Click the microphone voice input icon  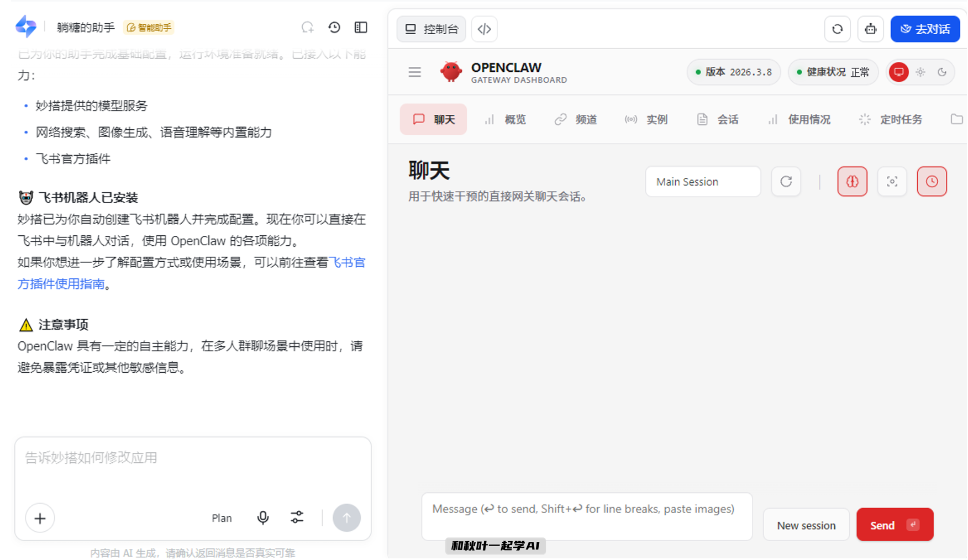[x=263, y=517]
